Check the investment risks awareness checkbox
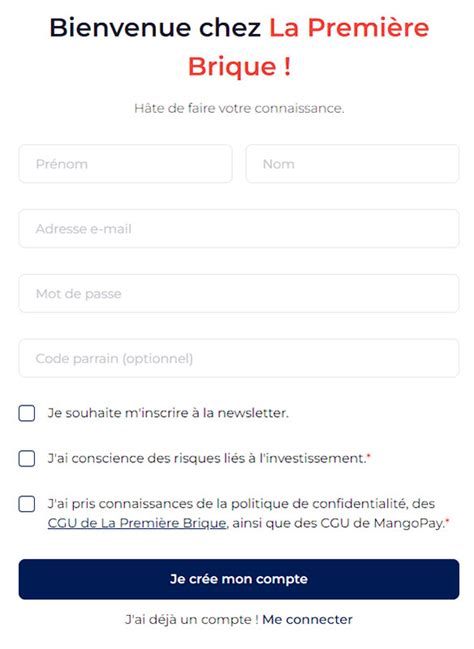The height and width of the screenshot is (649, 474). coord(27,459)
